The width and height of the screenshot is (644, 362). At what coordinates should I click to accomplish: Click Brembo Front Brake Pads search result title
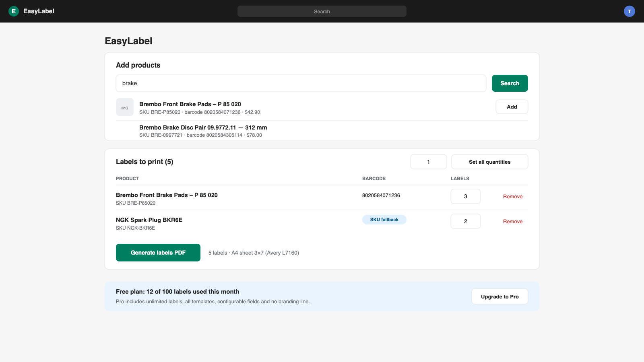[x=190, y=104]
